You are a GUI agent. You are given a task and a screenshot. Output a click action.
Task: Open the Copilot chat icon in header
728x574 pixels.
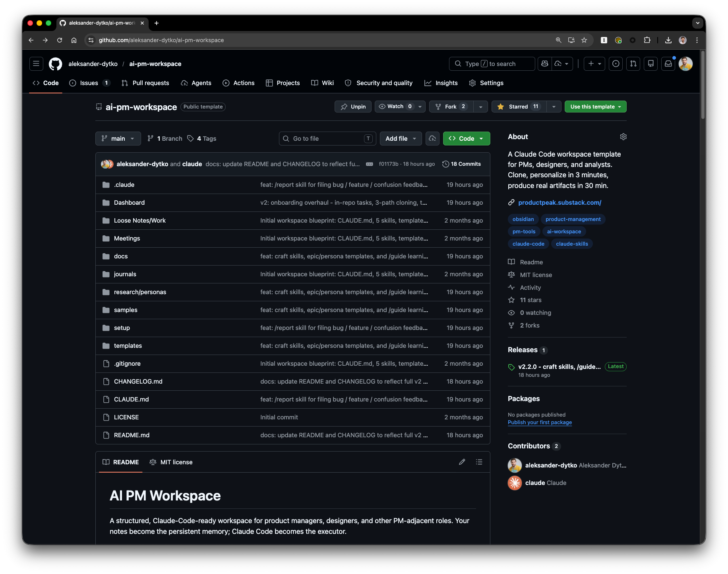545,64
